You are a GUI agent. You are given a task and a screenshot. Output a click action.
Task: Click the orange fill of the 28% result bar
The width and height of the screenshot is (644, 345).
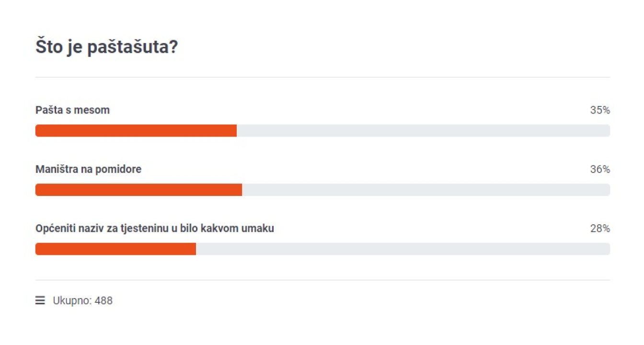pyautogui.click(x=115, y=249)
